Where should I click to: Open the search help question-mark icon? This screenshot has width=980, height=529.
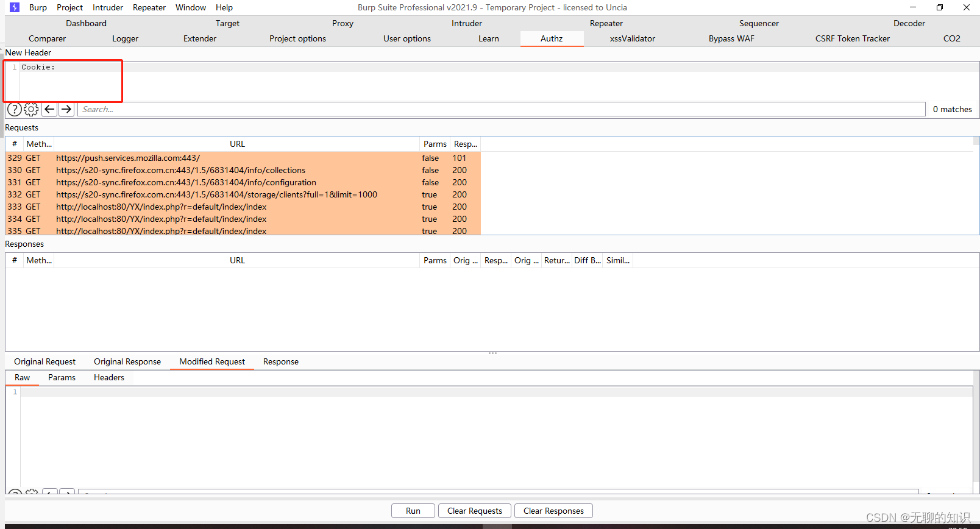[15, 109]
